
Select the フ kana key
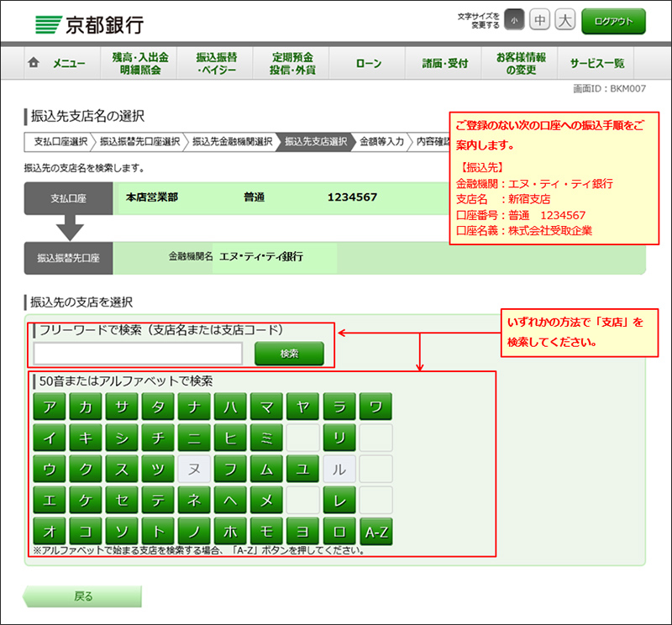tap(230, 469)
